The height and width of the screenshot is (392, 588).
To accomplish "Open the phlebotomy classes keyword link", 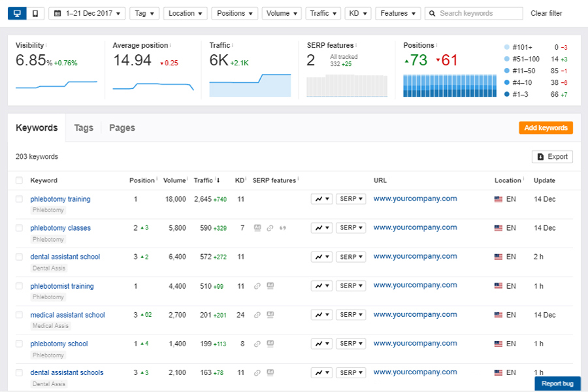I will (x=61, y=228).
